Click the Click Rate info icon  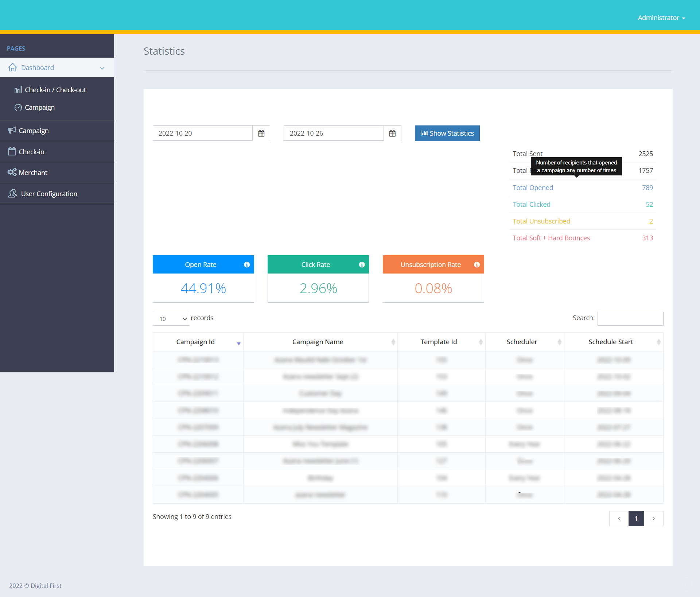point(362,265)
